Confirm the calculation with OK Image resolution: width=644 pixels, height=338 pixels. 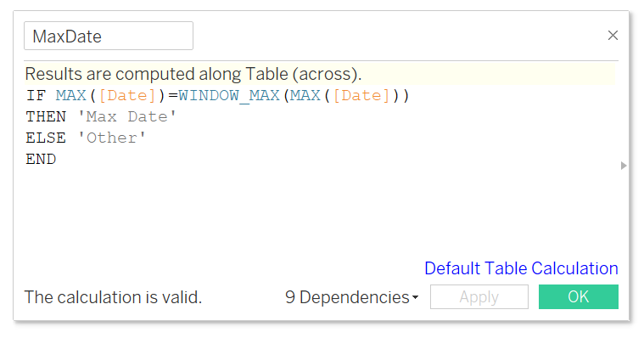pos(579,297)
